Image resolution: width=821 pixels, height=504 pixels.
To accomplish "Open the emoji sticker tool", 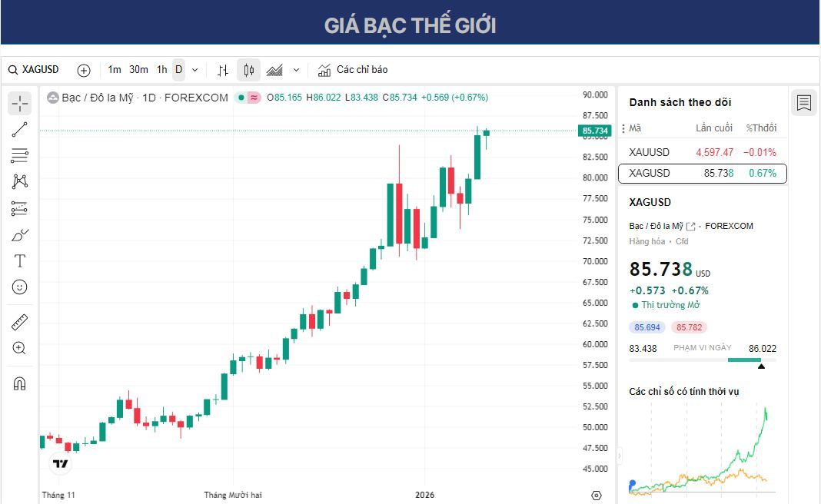I will point(19,287).
